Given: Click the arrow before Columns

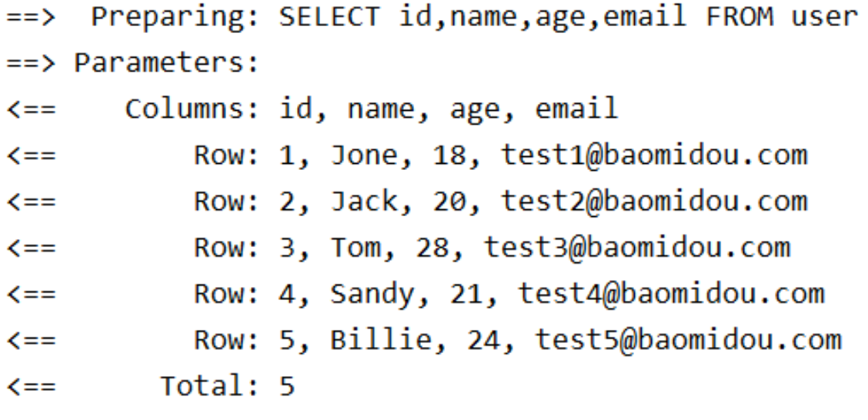Looking at the screenshot, I should 31,109.
